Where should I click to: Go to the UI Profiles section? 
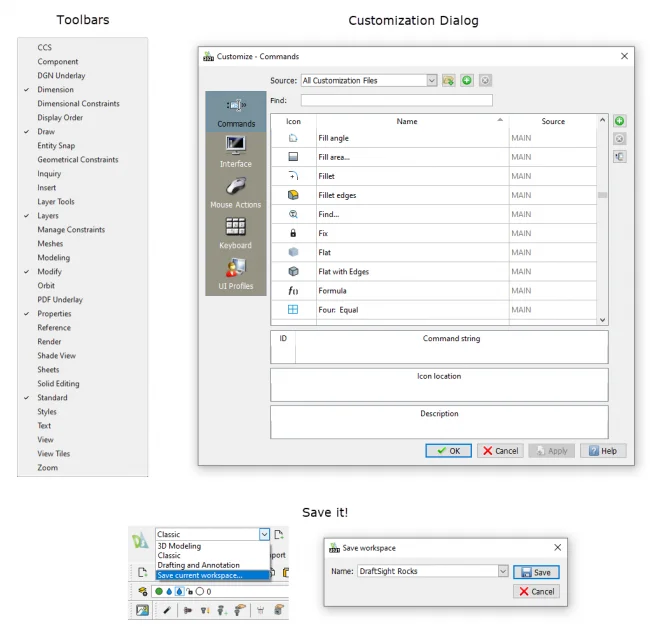point(236,273)
